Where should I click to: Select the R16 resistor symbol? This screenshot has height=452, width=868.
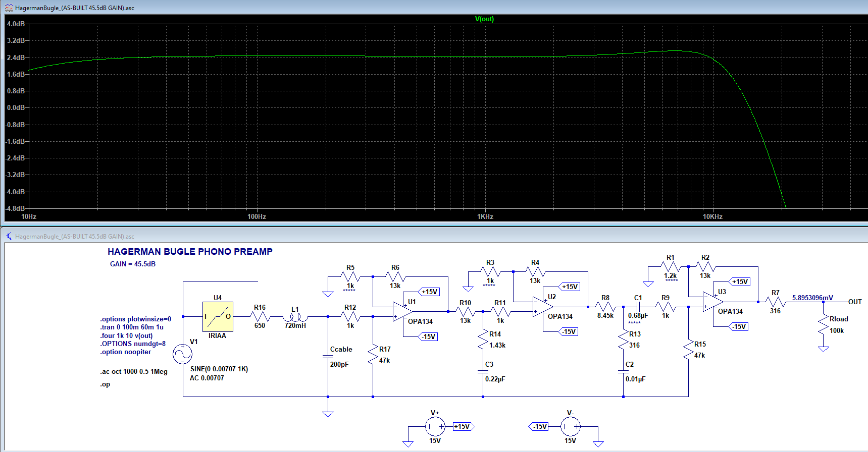click(260, 317)
